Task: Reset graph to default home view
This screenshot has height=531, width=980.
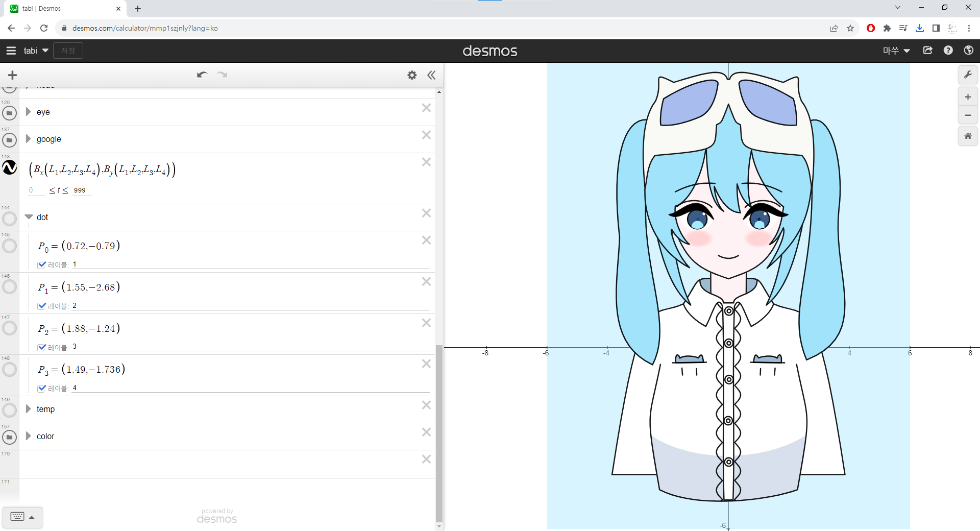Action: pos(967,136)
